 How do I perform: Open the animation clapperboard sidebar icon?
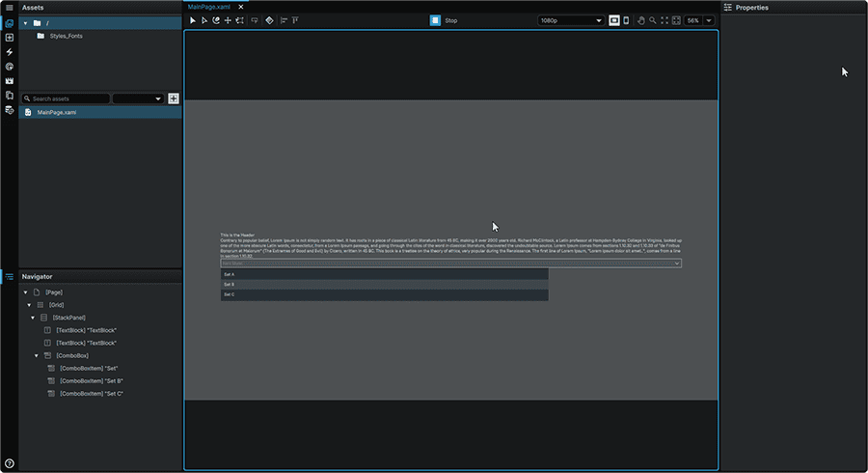click(x=10, y=81)
